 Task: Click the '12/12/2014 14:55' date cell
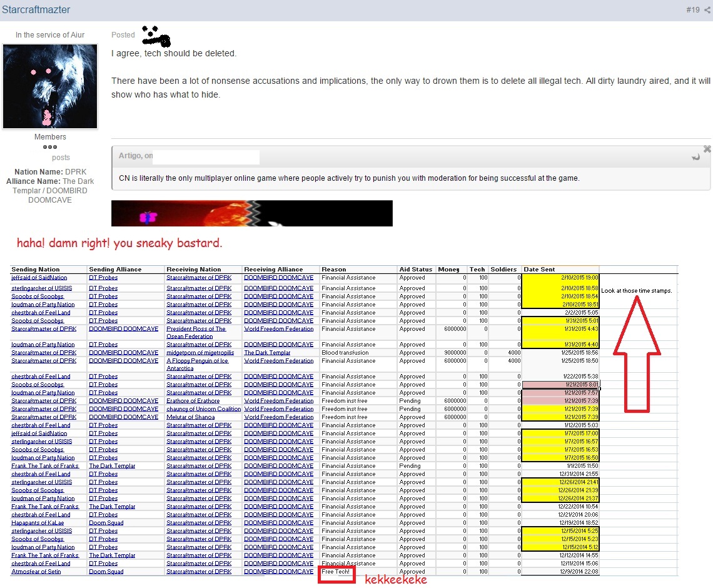tap(560, 555)
